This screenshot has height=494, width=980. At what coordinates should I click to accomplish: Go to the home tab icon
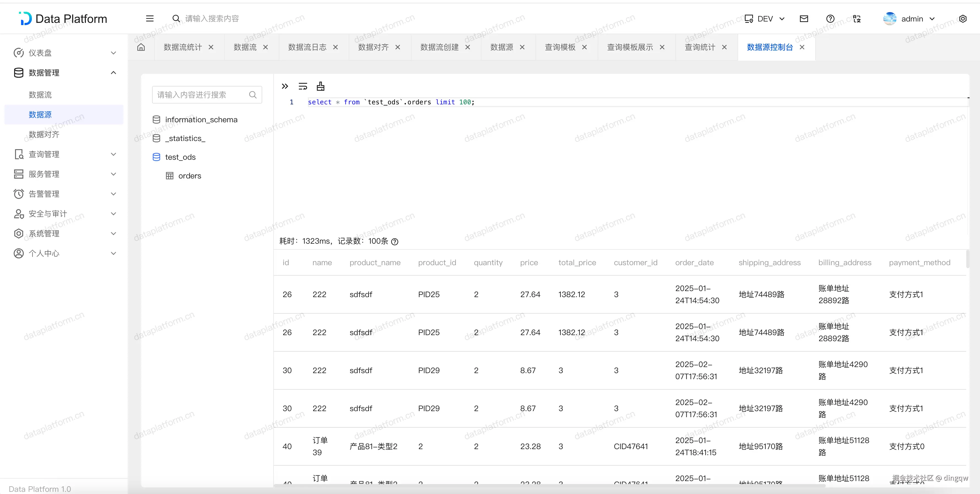pyautogui.click(x=141, y=47)
